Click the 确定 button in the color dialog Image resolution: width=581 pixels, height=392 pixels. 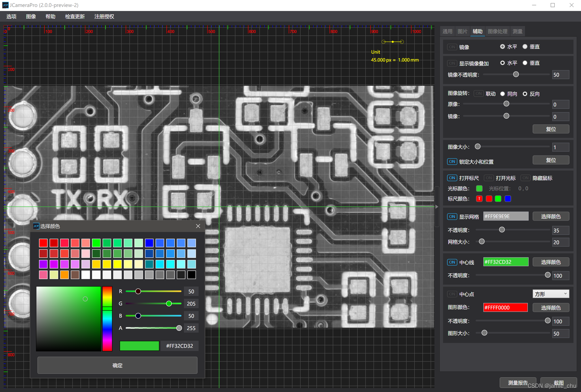coord(117,365)
